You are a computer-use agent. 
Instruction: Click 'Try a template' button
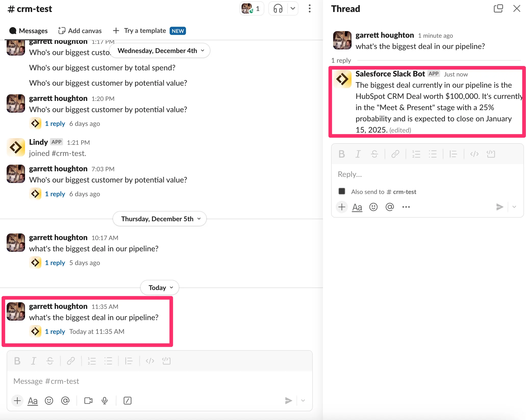point(145,31)
